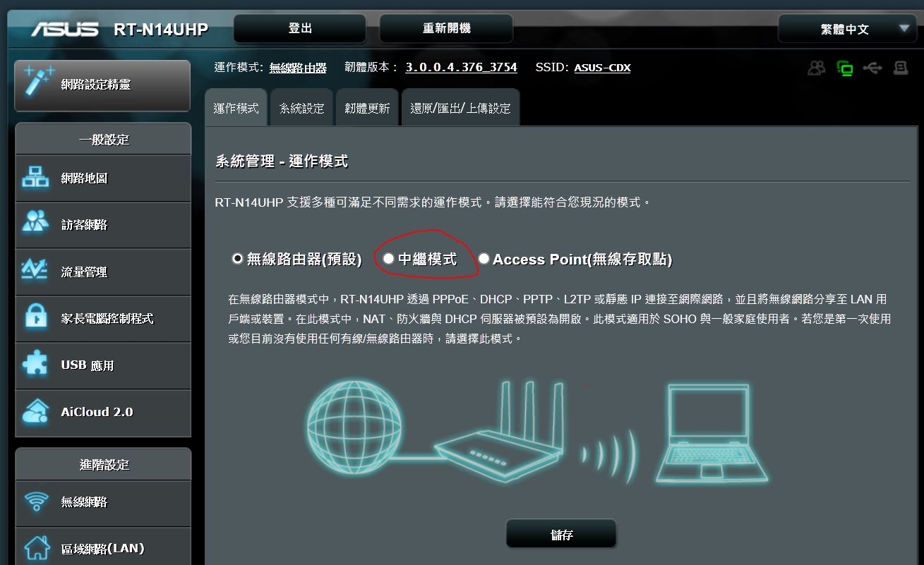Click the 無線網路 Wi-Fi signal icon

click(36, 502)
